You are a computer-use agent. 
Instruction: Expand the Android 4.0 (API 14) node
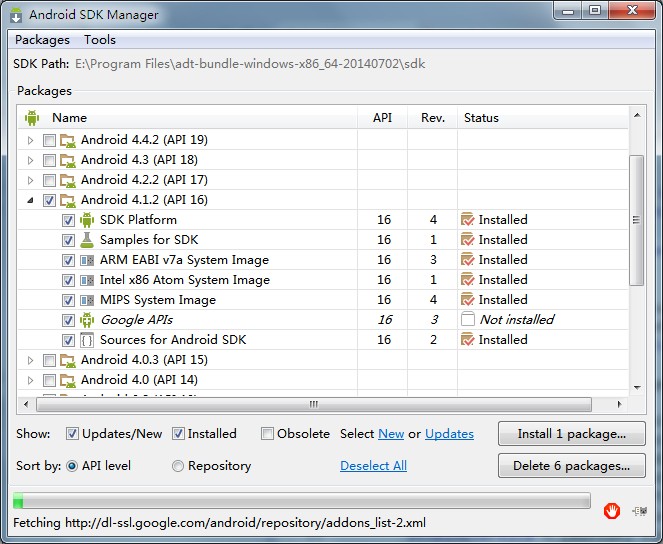pyautogui.click(x=30, y=380)
